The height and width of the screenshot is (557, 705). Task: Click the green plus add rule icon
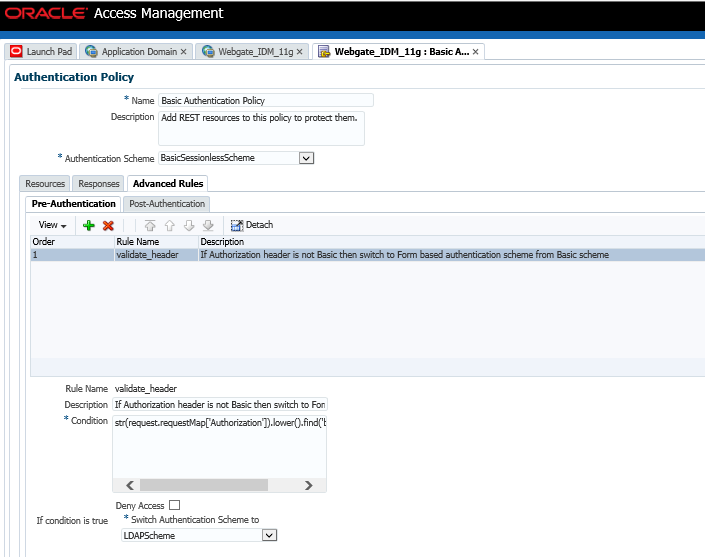[89, 225]
